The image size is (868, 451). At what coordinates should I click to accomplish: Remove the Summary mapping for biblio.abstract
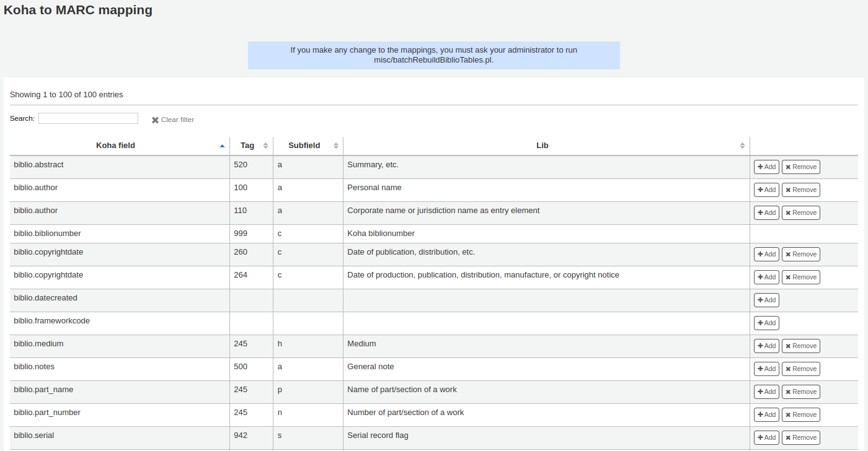tap(800, 167)
